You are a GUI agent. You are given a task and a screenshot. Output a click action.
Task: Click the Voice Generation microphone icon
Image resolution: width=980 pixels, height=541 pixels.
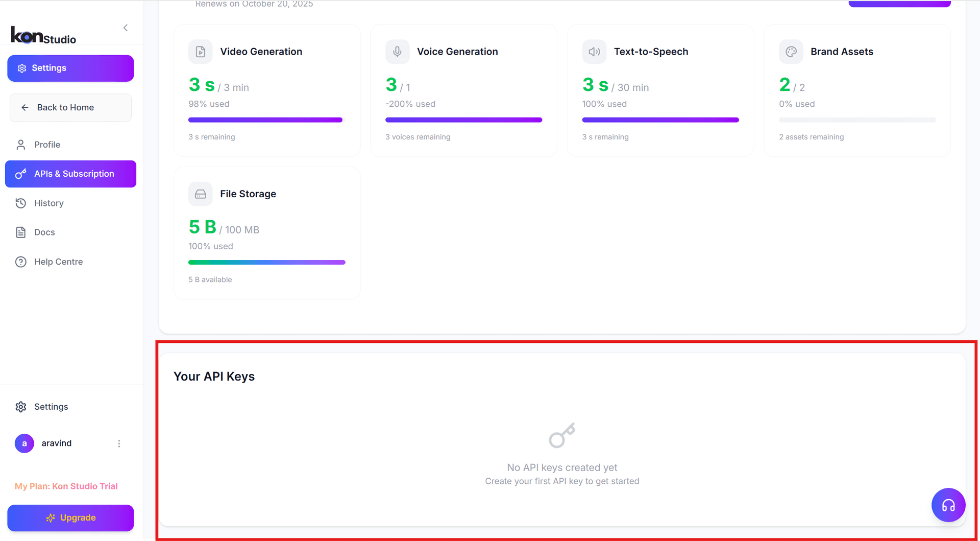tap(397, 51)
